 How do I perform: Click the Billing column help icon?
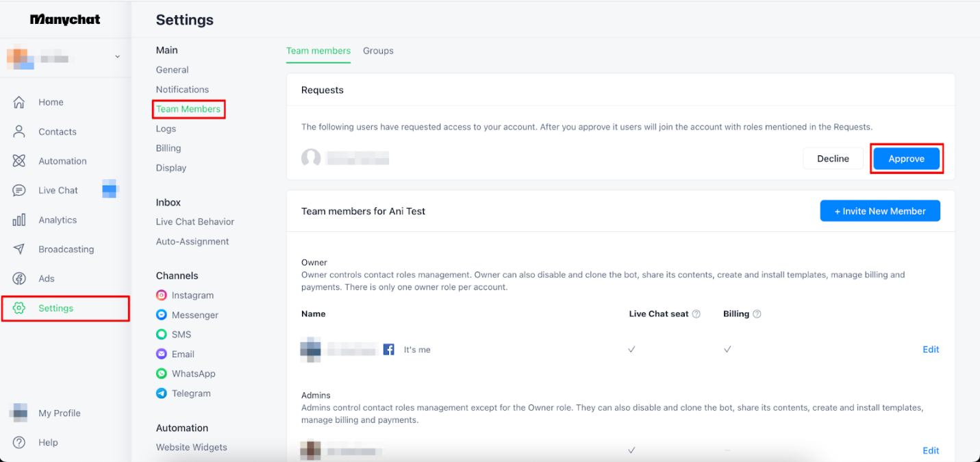[x=757, y=314]
